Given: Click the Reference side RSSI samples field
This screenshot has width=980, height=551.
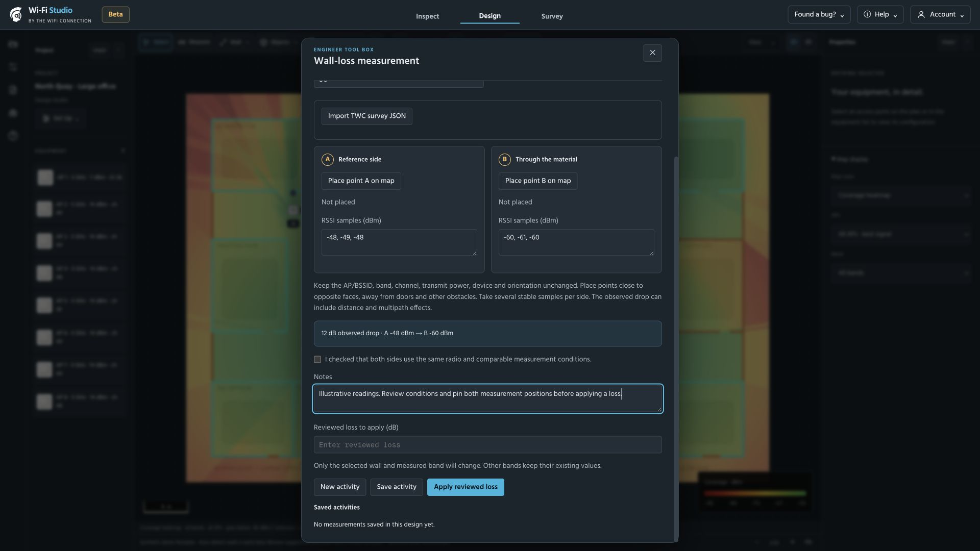Looking at the screenshot, I should tap(399, 242).
